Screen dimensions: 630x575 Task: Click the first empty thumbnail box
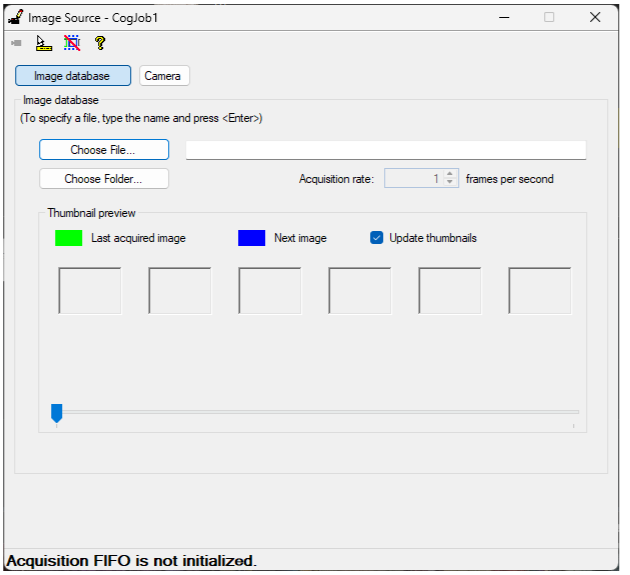[90, 291]
